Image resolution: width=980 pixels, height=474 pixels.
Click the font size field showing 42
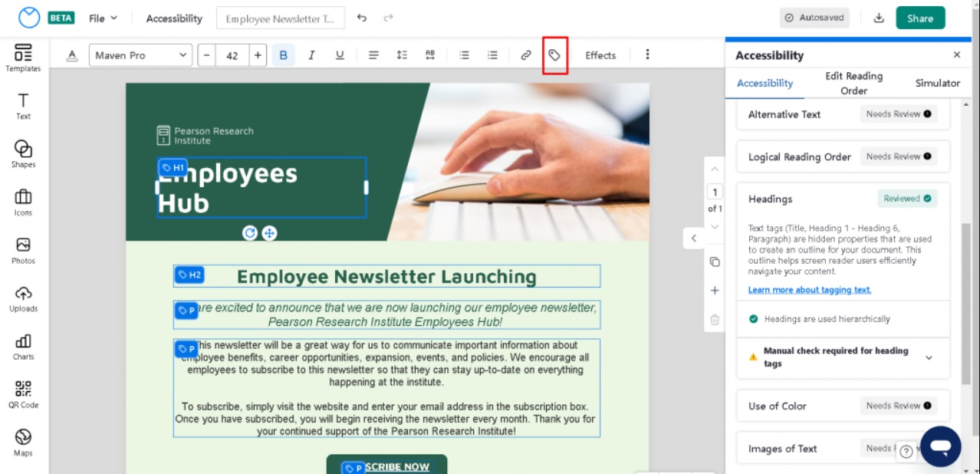coord(232,55)
